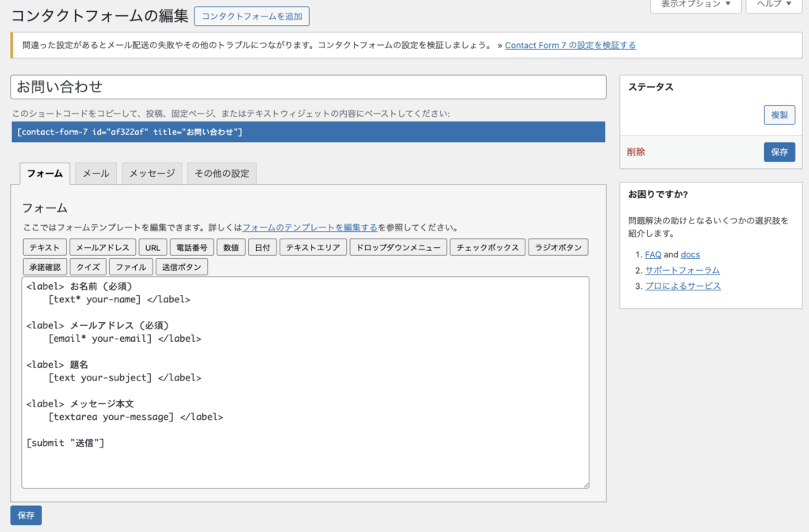Add a ドロップダウンメニュー tag
The width and height of the screenshot is (809, 532).
pyautogui.click(x=397, y=248)
